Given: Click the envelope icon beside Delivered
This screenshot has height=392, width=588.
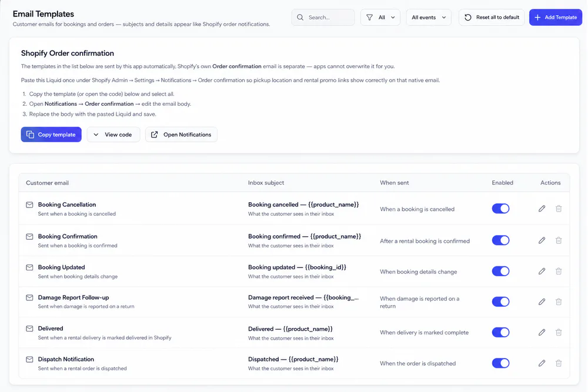Looking at the screenshot, I should coord(29,329).
